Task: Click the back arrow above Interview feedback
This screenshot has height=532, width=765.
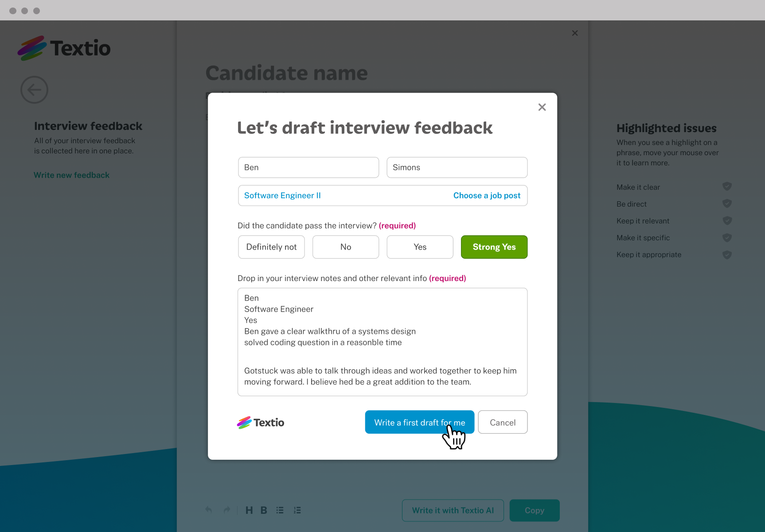Action: click(34, 90)
